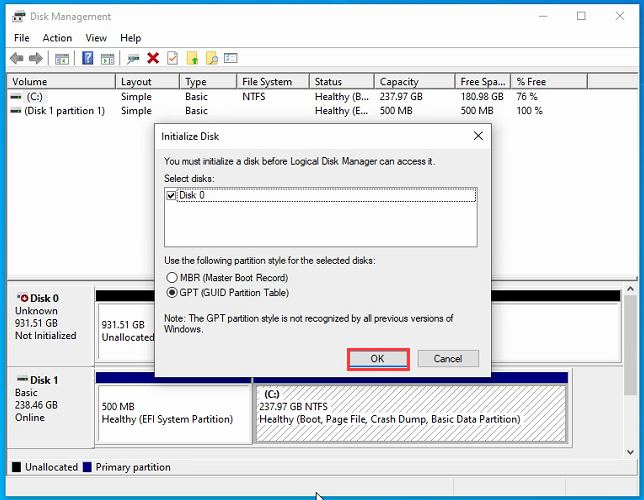Click the blue Help question mark icon
The width and height of the screenshot is (644, 500).
(x=87, y=58)
